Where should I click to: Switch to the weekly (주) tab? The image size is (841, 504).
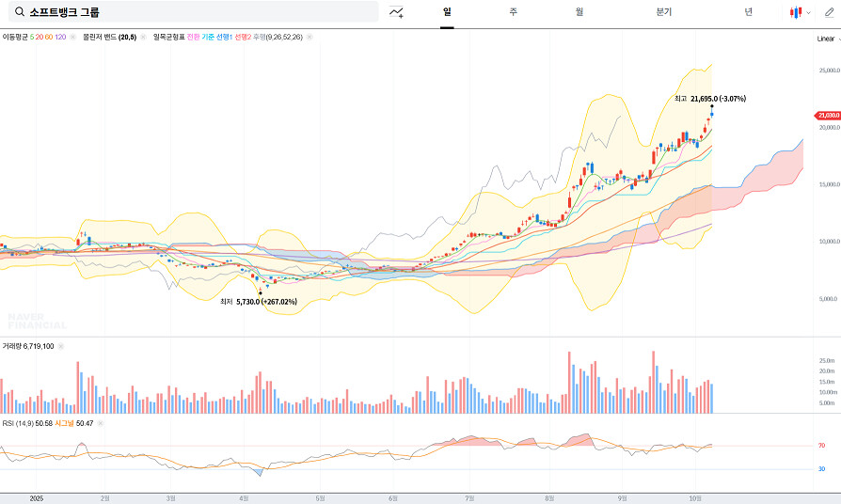(x=513, y=12)
